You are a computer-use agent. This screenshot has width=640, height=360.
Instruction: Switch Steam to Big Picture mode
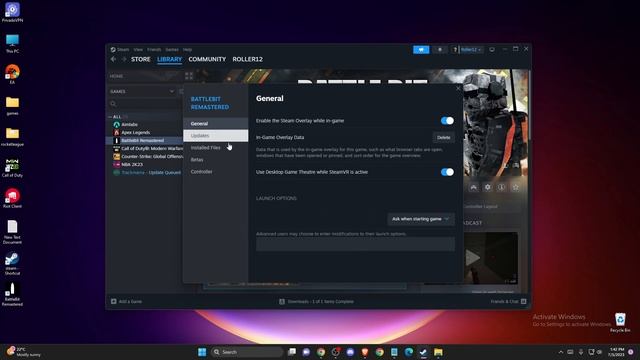[492, 49]
